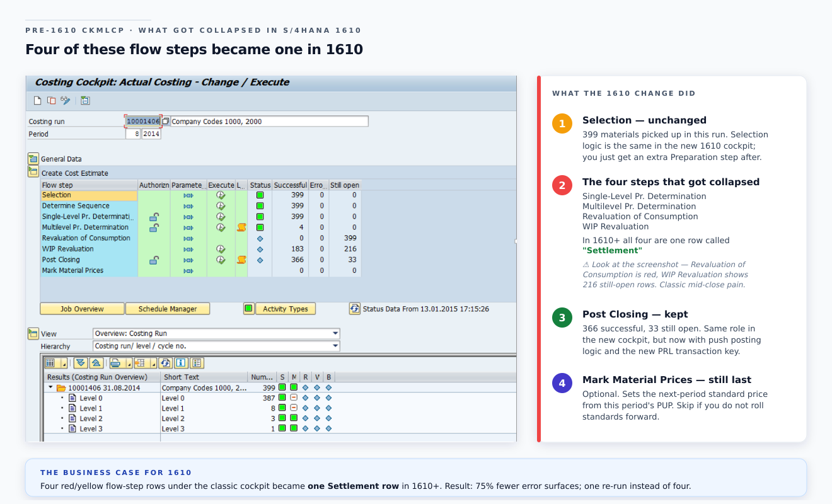Click the blue information icon in results toolbar
The width and height of the screenshot is (832, 504).
(x=180, y=363)
